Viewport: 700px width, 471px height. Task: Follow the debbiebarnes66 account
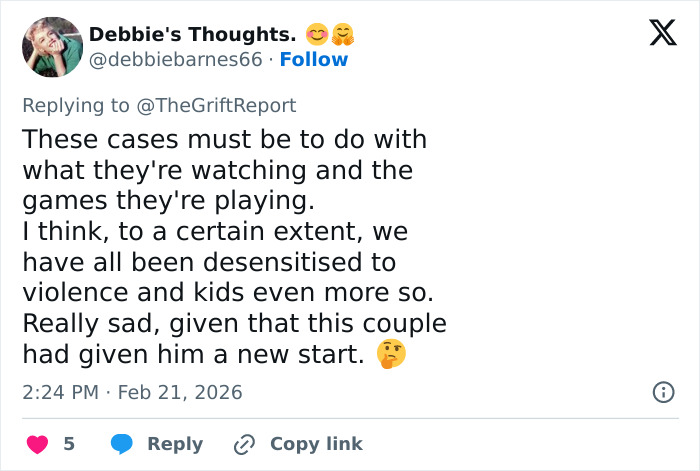(x=314, y=60)
